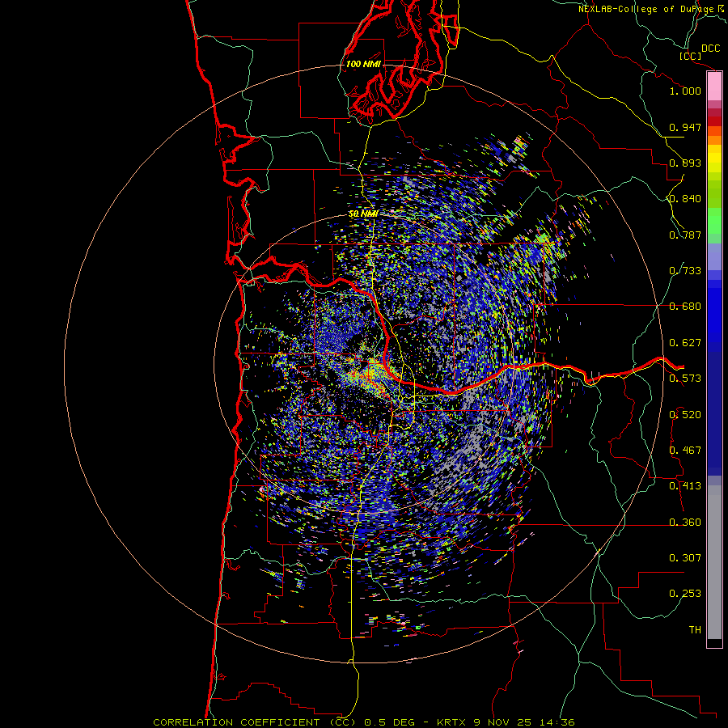Select the 0.627 legend value
Image resolution: width=728 pixels, height=728 pixels.
pyautogui.click(x=685, y=343)
